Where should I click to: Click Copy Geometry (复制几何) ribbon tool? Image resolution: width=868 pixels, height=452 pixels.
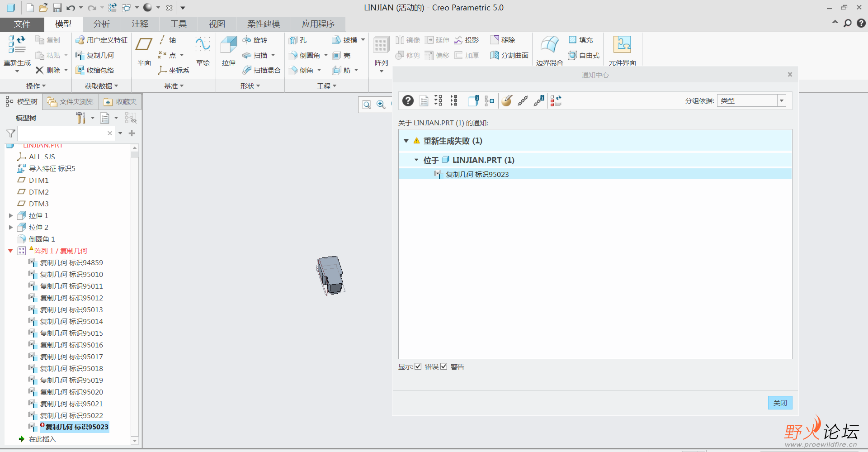94,55
